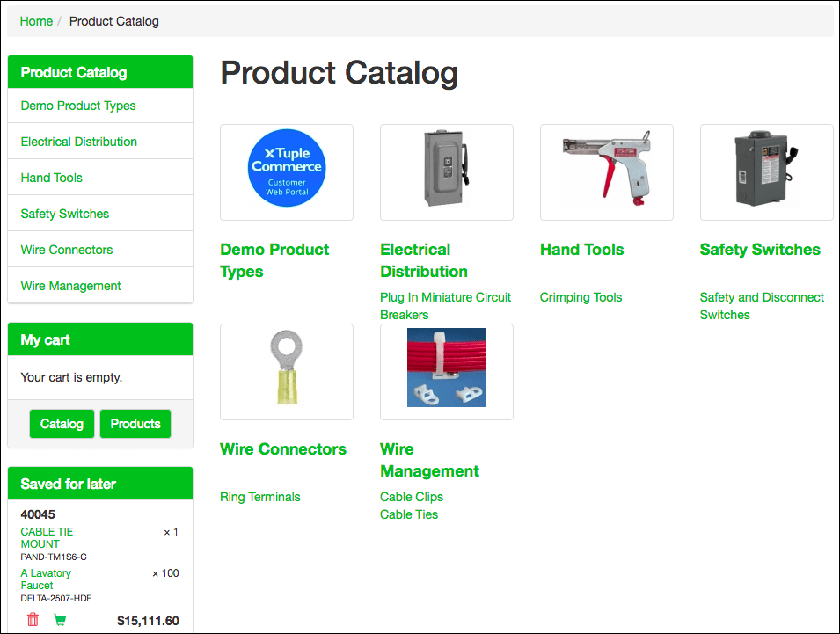Open Electrical Distribution from the sidebar menu
Screen dimensions: 840x634
coord(78,141)
